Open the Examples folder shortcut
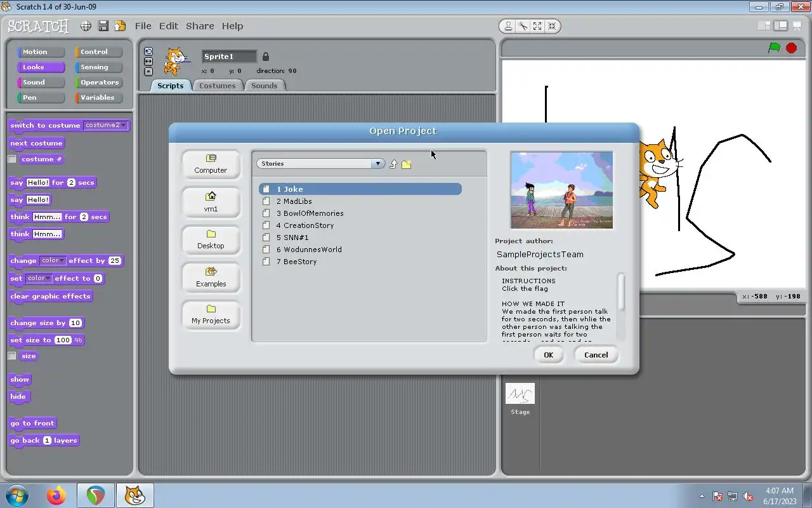Viewport: 812px width, 508px height. (x=211, y=277)
